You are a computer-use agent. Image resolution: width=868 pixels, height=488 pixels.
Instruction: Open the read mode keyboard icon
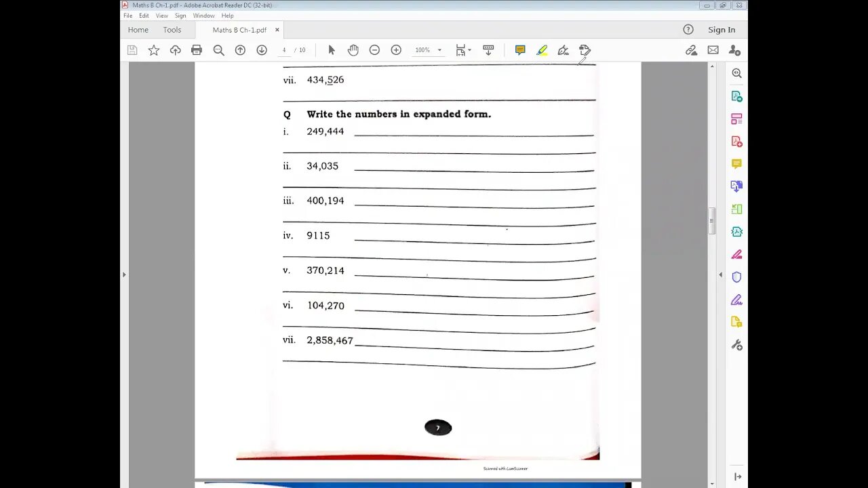488,50
